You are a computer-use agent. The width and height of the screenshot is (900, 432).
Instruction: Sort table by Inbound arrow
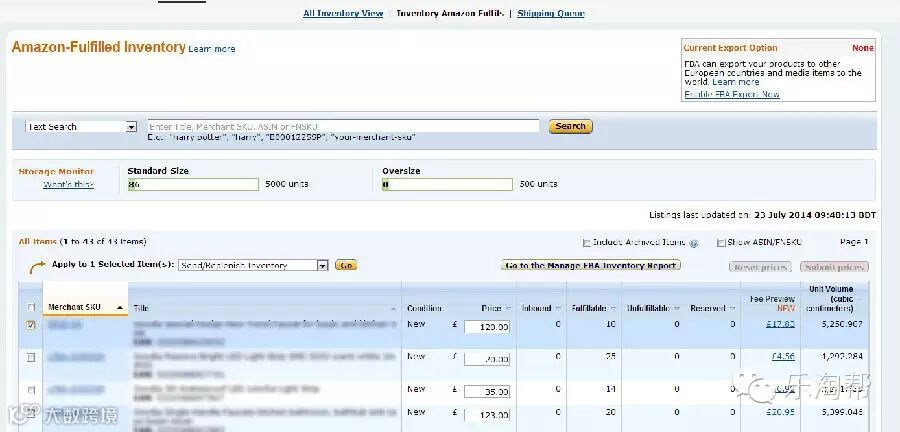(558, 309)
